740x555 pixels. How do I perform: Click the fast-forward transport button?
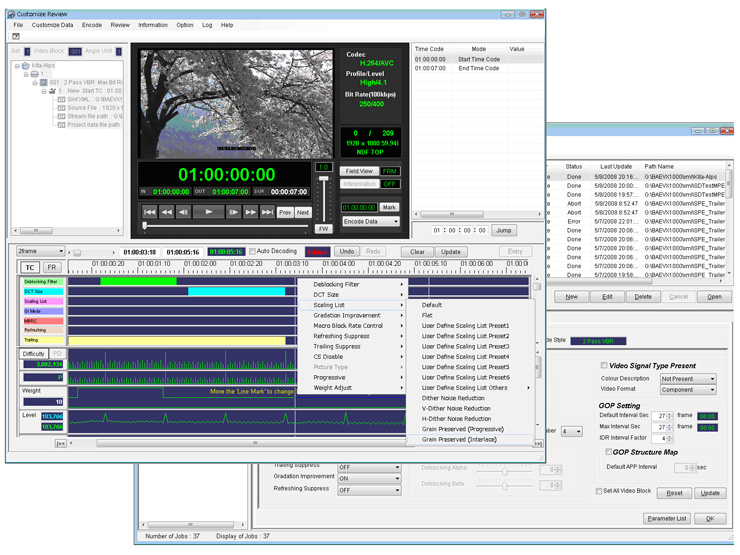[x=250, y=212]
